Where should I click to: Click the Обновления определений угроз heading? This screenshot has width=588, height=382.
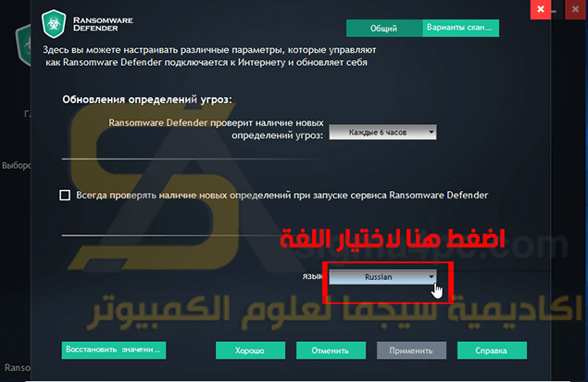(x=147, y=99)
